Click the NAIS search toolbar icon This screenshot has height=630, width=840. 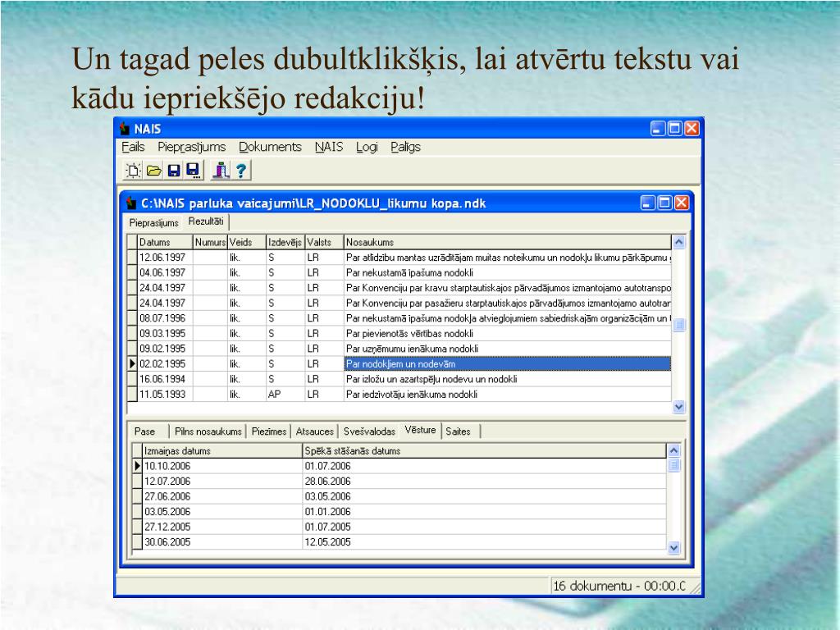tap(220, 171)
